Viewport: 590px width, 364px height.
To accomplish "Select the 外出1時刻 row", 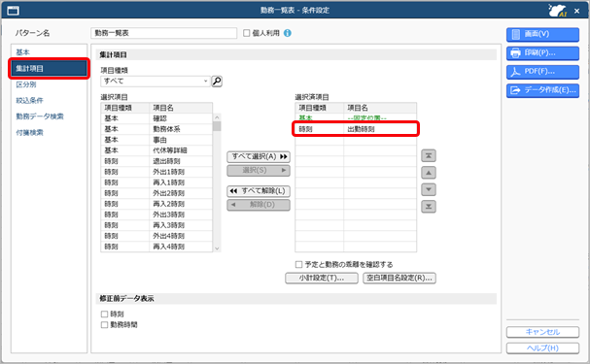I will tap(156, 172).
